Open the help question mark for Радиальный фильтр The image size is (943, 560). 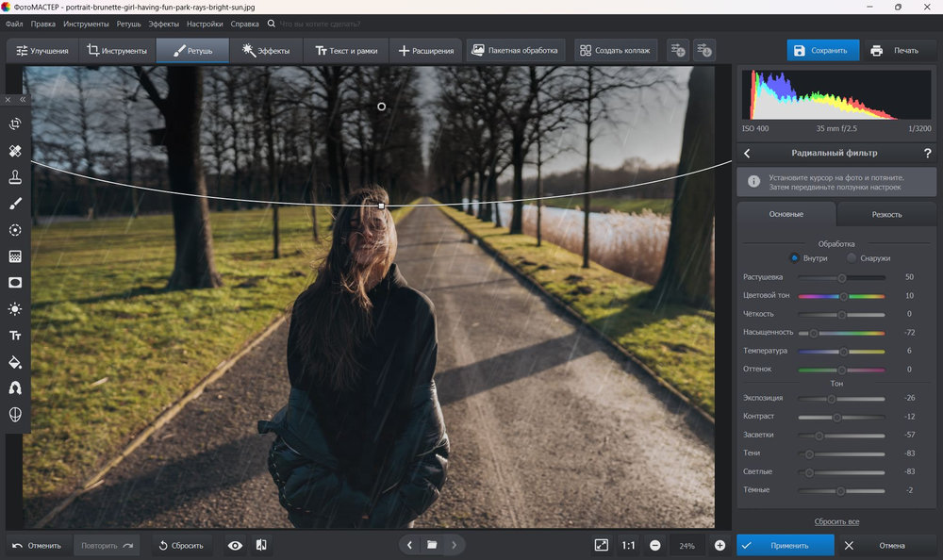pyautogui.click(x=927, y=154)
